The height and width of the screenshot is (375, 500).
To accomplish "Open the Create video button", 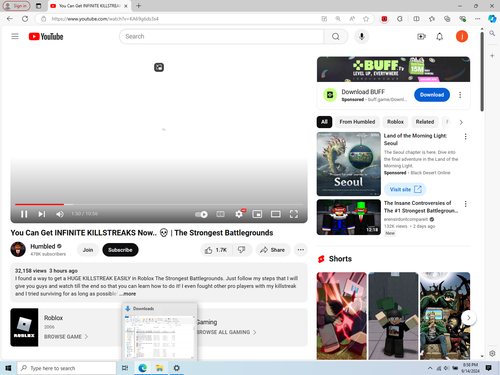I will (x=421, y=36).
